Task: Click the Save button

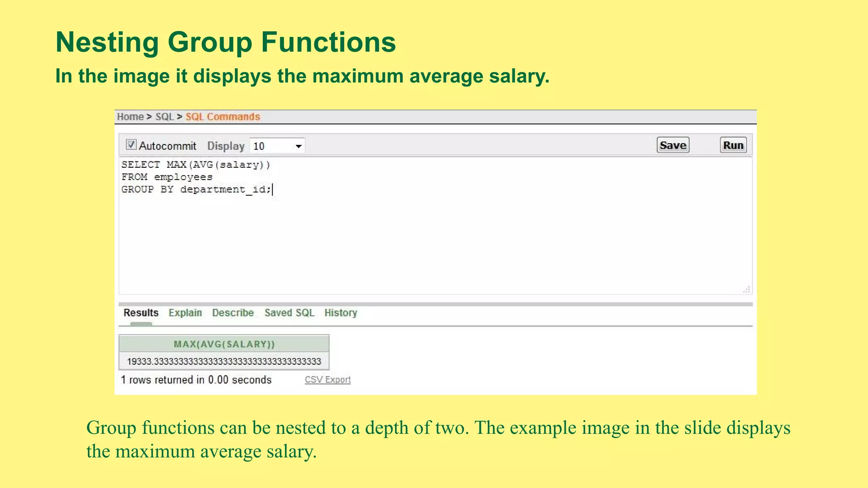Action: 673,145
